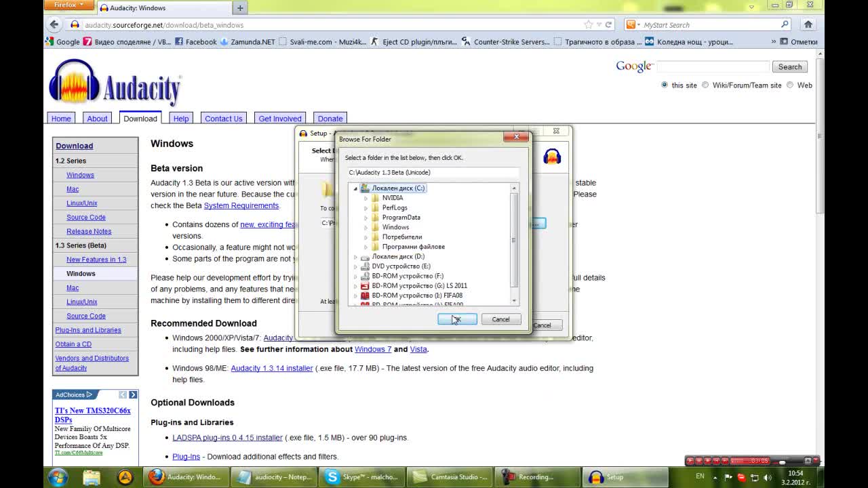Viewport: 868px width, 488px height.
Task: Click the Action Center flag tray icon
Action: [x=729, y=477]
